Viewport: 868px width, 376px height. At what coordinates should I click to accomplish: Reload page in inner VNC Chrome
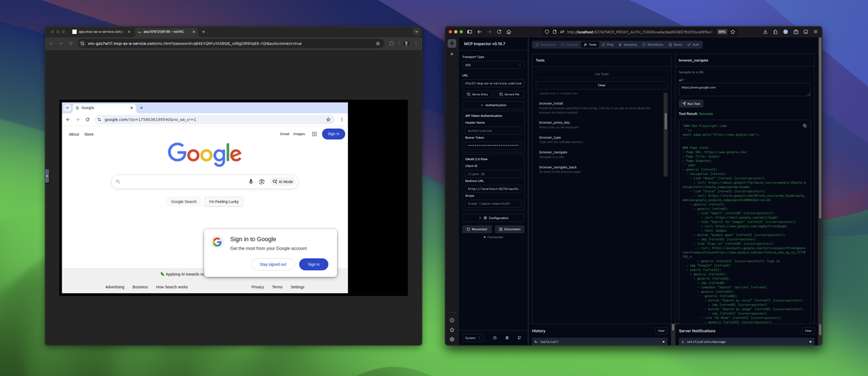tap(87, 119)
